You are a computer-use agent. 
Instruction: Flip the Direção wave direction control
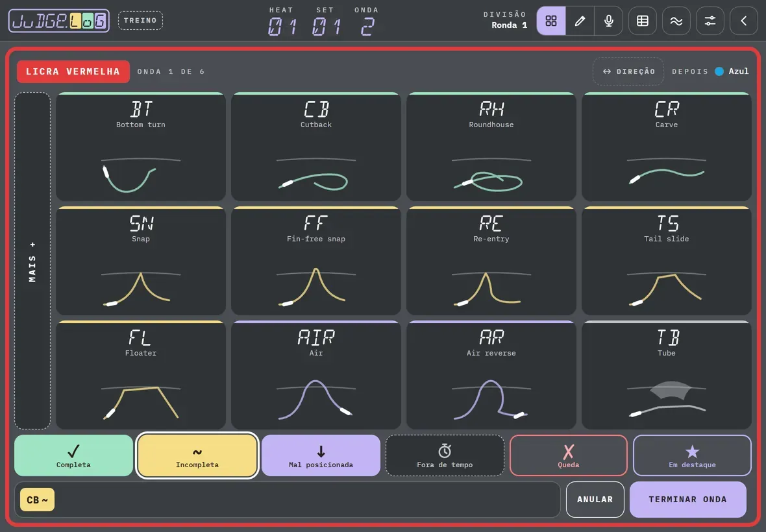click(628, 71)
